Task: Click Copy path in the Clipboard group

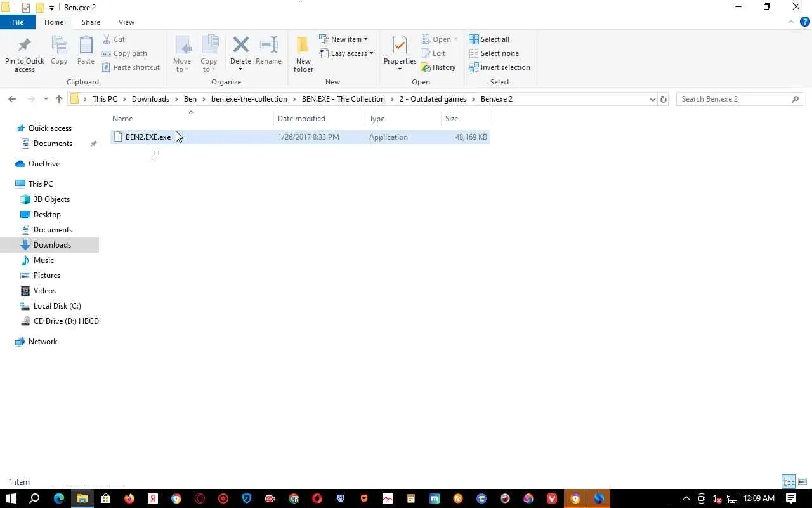Action: coord(124,53)
